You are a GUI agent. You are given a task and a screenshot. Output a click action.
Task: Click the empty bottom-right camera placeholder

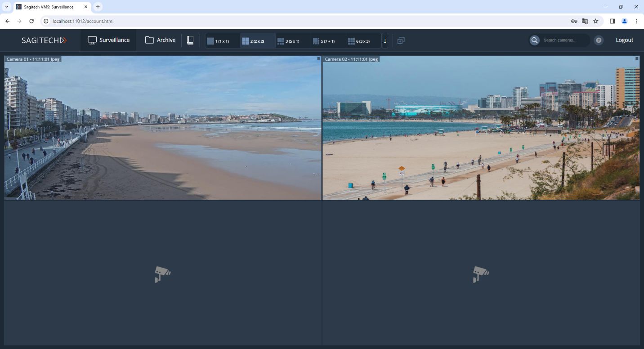[481, 273]
